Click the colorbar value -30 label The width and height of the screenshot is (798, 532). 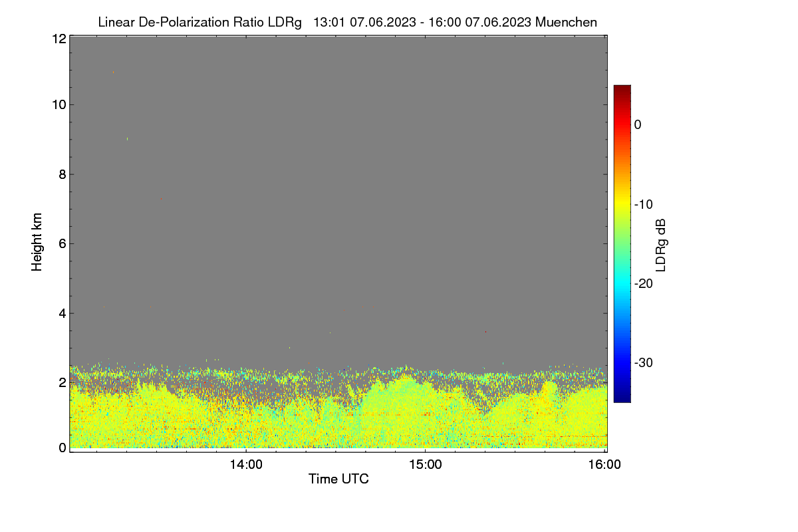(x=643, y=363)
